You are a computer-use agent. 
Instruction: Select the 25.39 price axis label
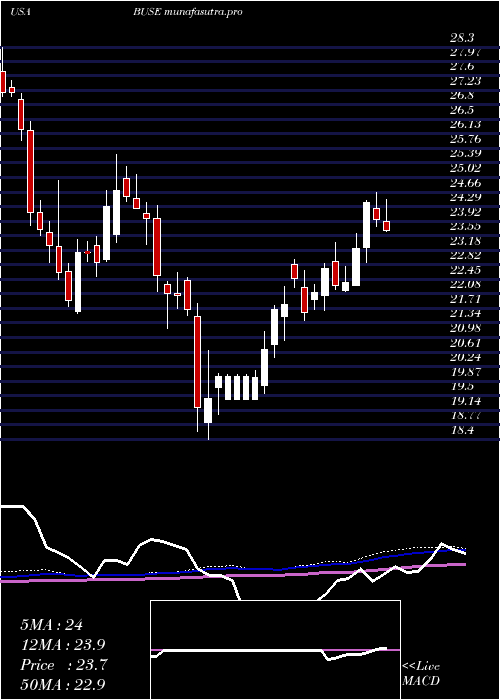(x=466, y=154)
